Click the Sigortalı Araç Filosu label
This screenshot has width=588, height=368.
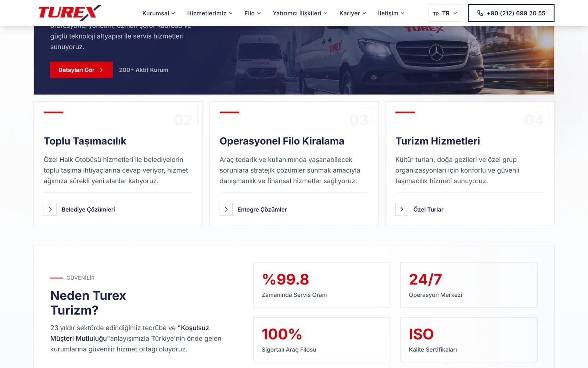(289, 350)
